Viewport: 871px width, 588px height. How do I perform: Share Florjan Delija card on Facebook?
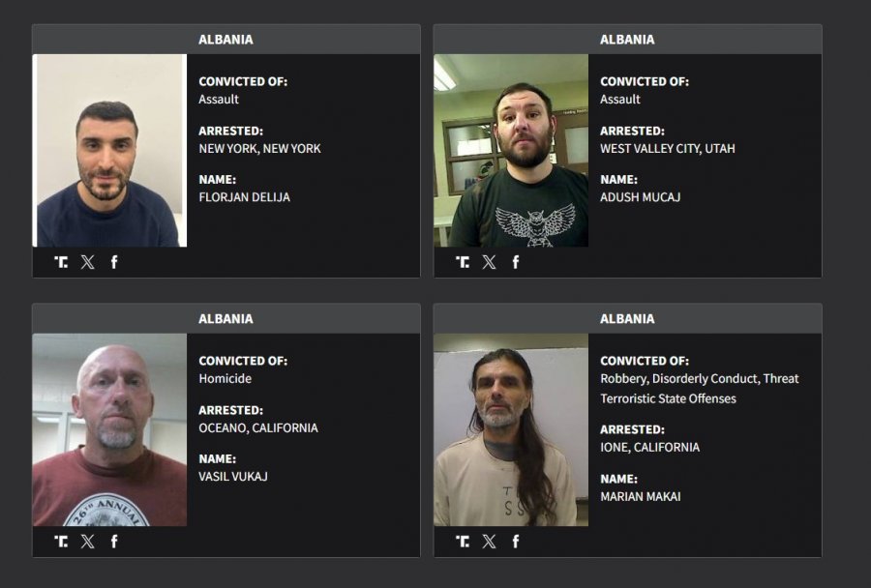(114, 262)
